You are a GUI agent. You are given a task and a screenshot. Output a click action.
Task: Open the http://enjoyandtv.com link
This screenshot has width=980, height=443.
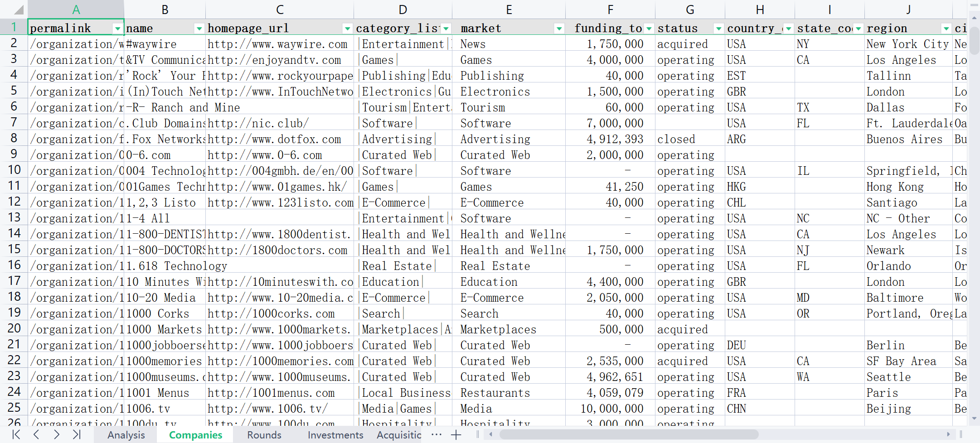pos(274,60)
